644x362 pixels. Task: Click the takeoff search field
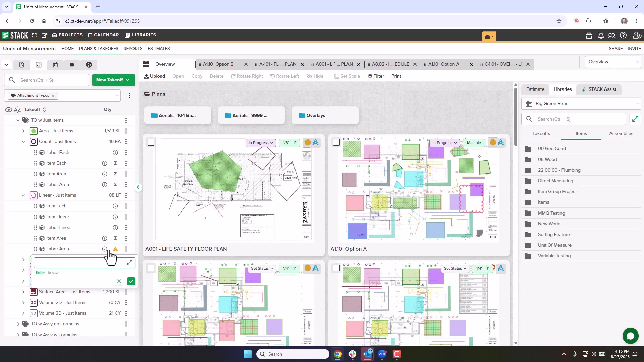tap(47, 80)
